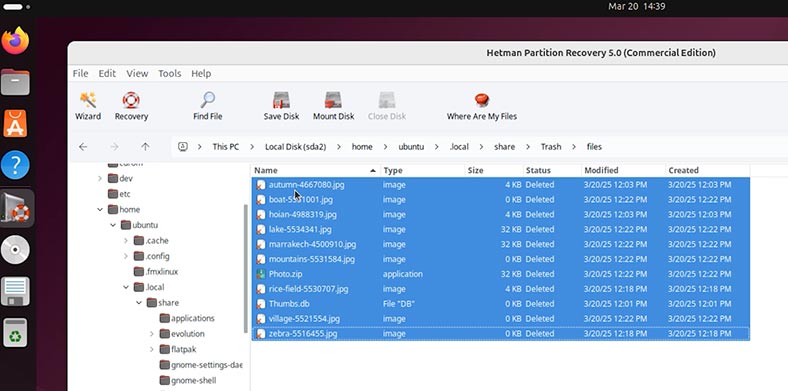Click the Thumbs.db file icon
788x391 pixels.
[260, 304]
